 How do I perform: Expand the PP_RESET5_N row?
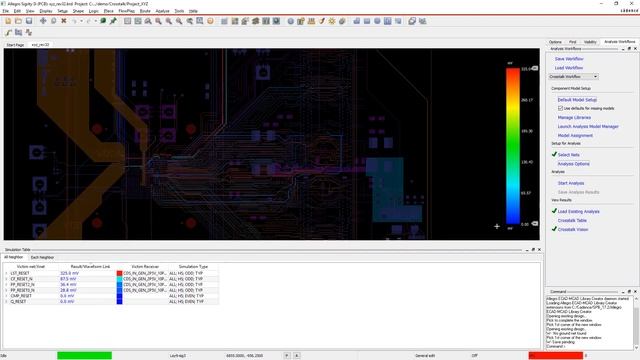[6, 290]
